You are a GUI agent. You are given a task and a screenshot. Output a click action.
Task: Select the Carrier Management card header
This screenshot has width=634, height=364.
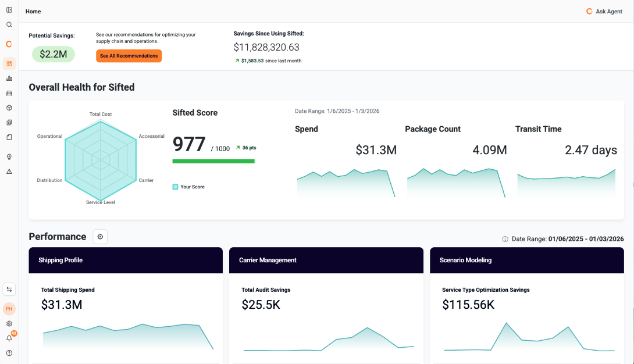[326, 260]
